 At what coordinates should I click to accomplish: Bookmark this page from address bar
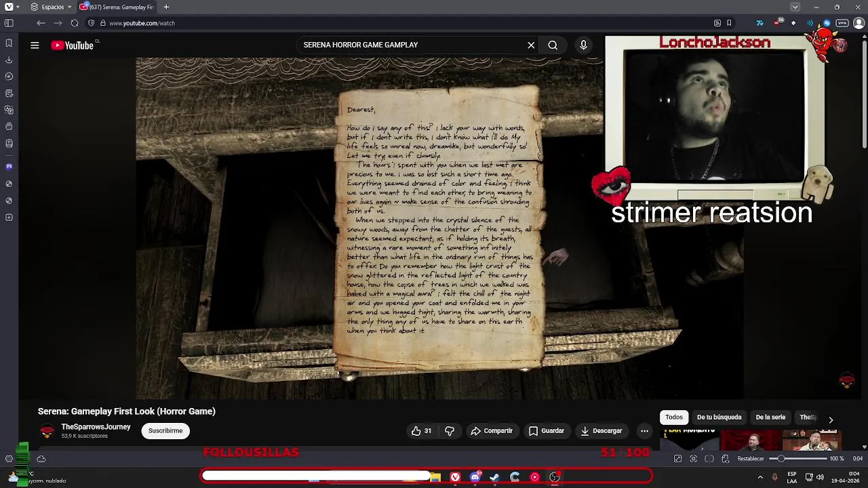click(x=729, y=23)
